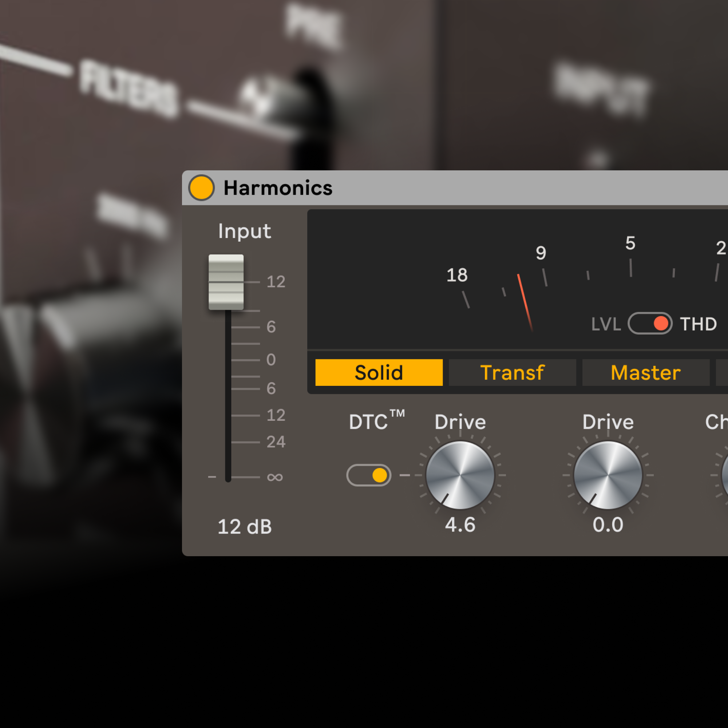Click the Input fader handle
The width and height of the screenshot is (728, 728).
(226, 282)
